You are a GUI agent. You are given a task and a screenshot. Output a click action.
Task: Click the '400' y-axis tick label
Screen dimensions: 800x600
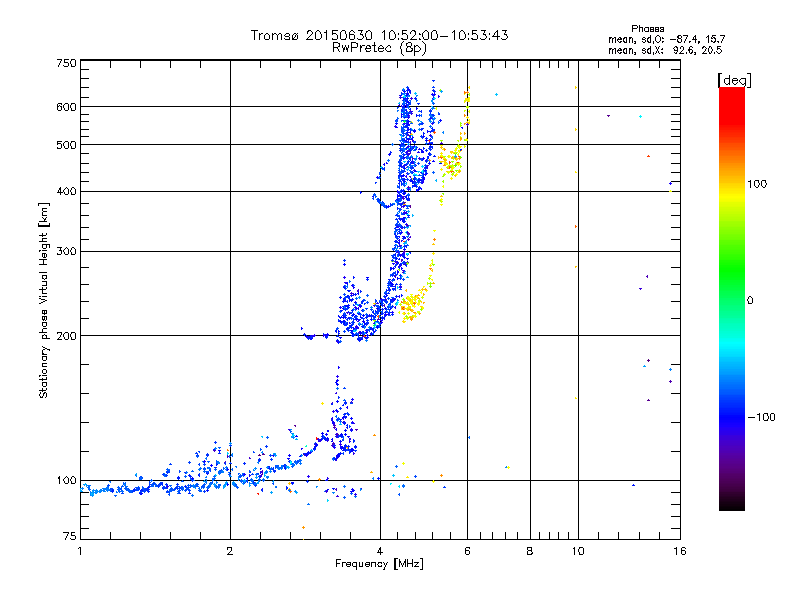66,191
